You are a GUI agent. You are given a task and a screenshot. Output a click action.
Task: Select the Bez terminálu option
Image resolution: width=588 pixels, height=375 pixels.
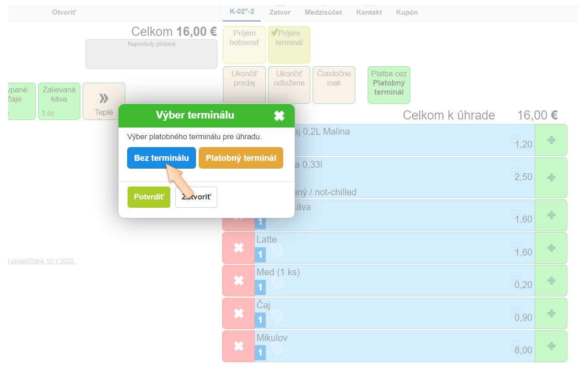click(x=161, y=158)
